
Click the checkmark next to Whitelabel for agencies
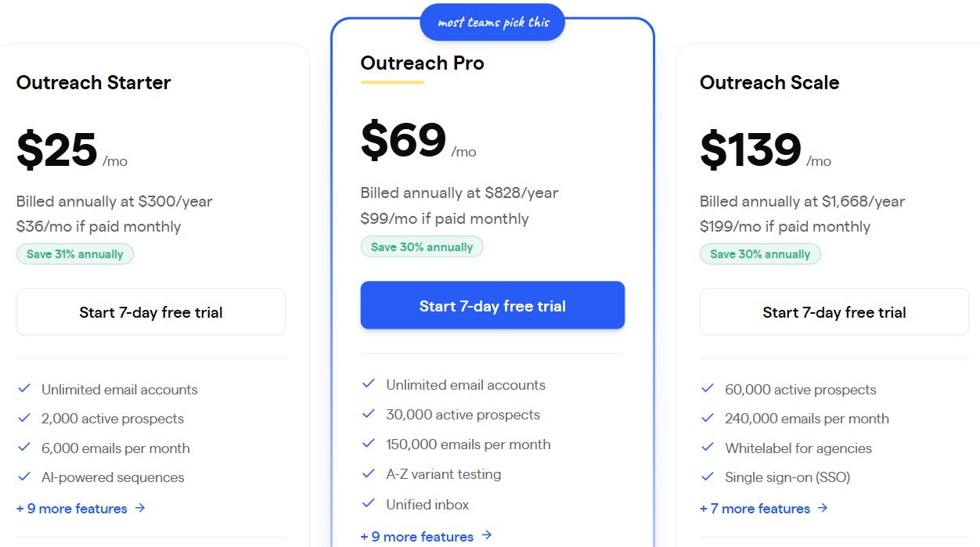tap(708, 448)
